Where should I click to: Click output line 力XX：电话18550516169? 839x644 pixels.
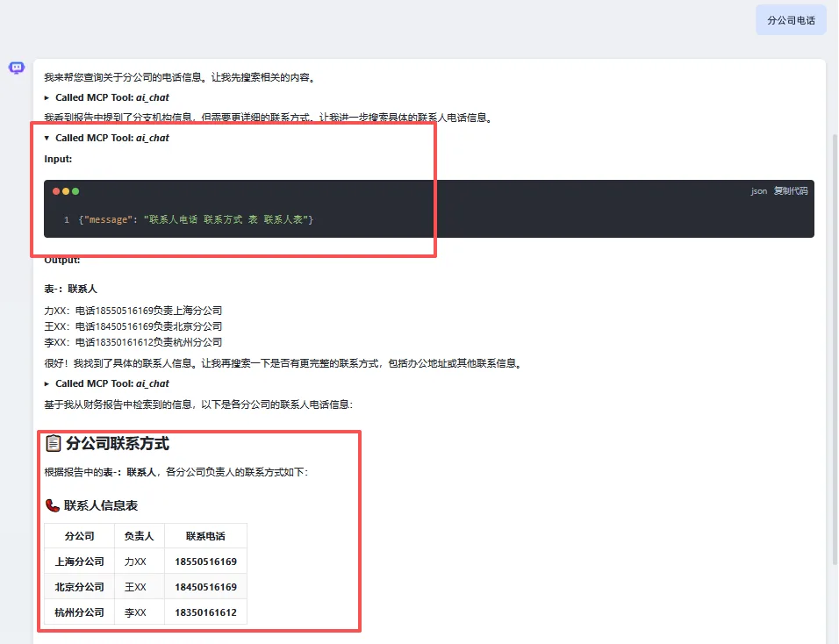(x=133, y=311)
